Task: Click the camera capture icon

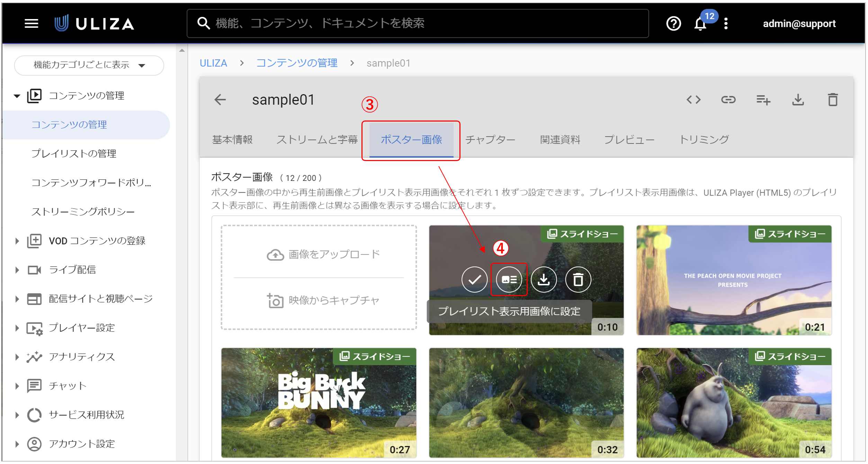Action: point(275,301)
